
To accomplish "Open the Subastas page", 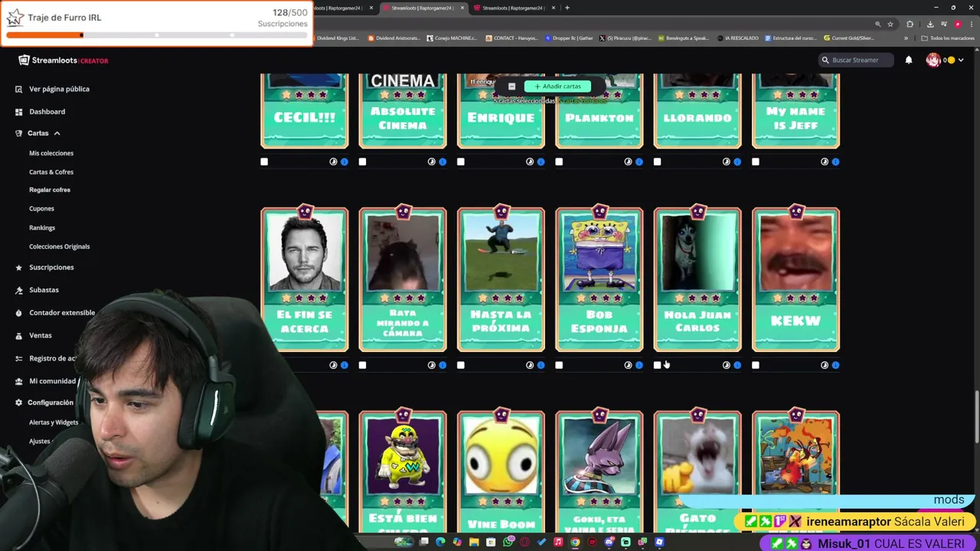I will (x=44, y=290).
